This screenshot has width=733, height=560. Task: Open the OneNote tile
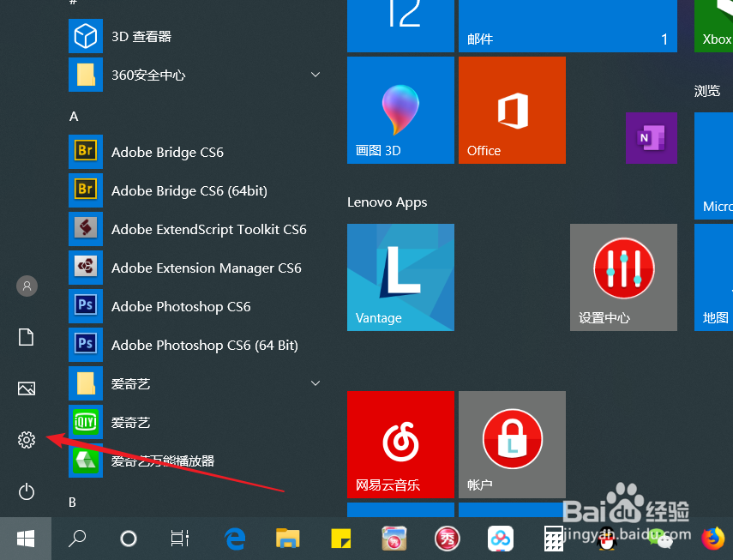[652, 138]
